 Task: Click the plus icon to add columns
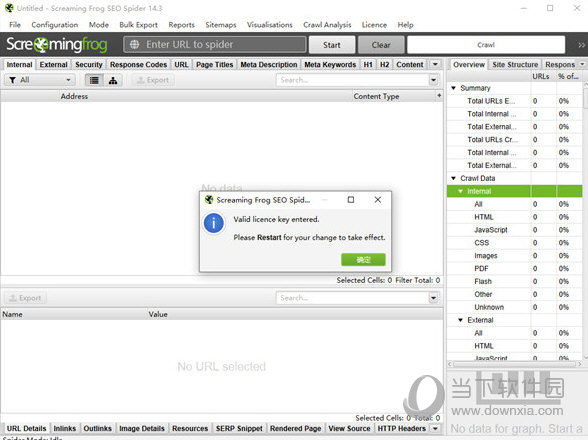pos(439,96)
